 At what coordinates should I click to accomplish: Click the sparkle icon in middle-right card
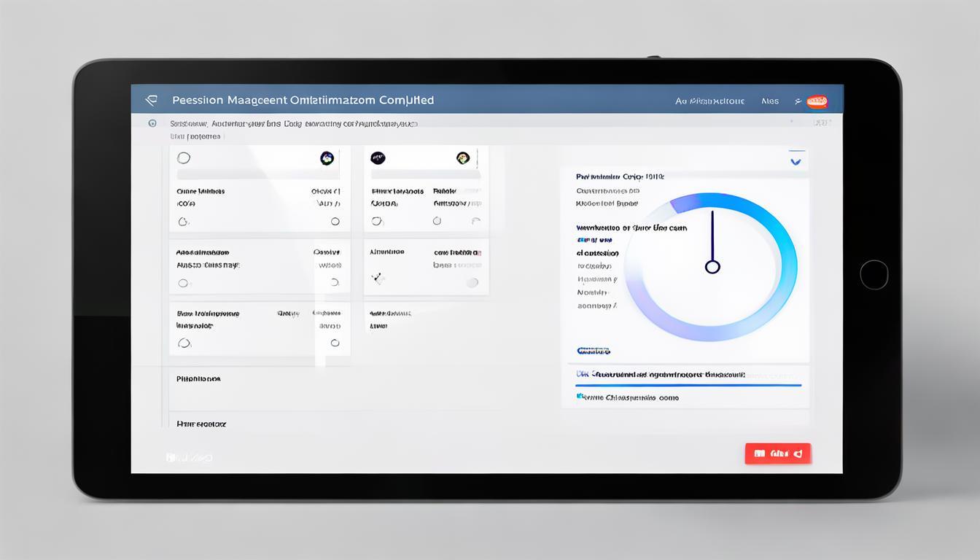pos(377,278)
